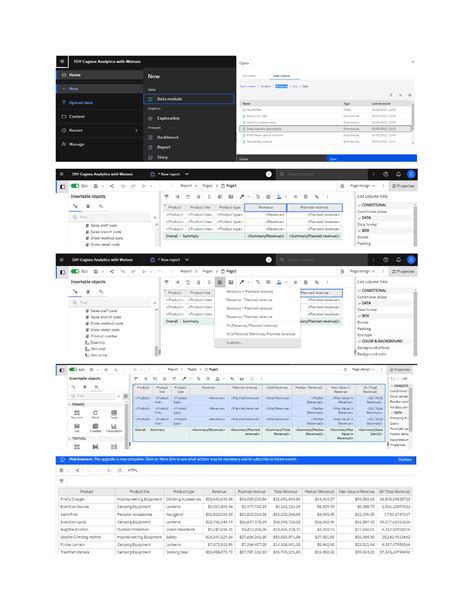Click the blue Open button
This screenshot has width=474, height=613.
point(372,159)
